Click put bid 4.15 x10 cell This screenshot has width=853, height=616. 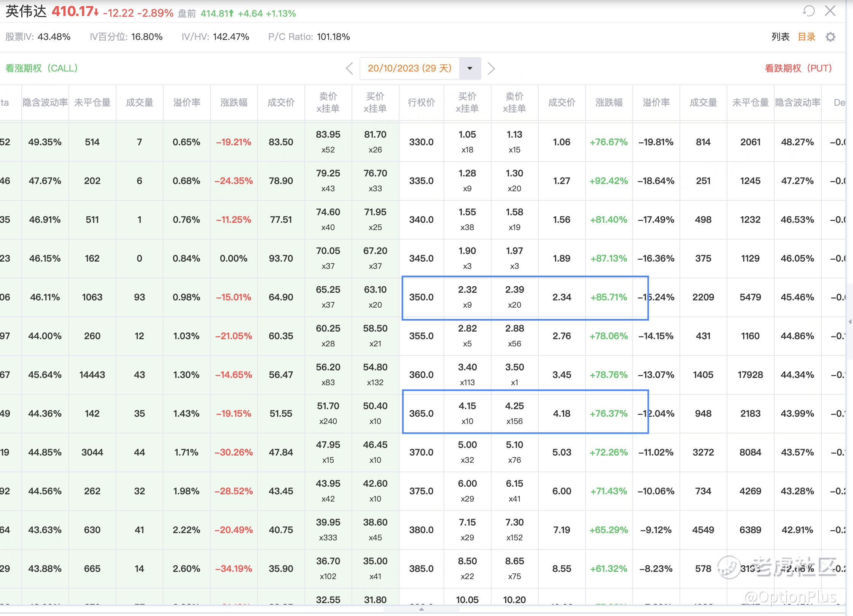tap(468, 414)
